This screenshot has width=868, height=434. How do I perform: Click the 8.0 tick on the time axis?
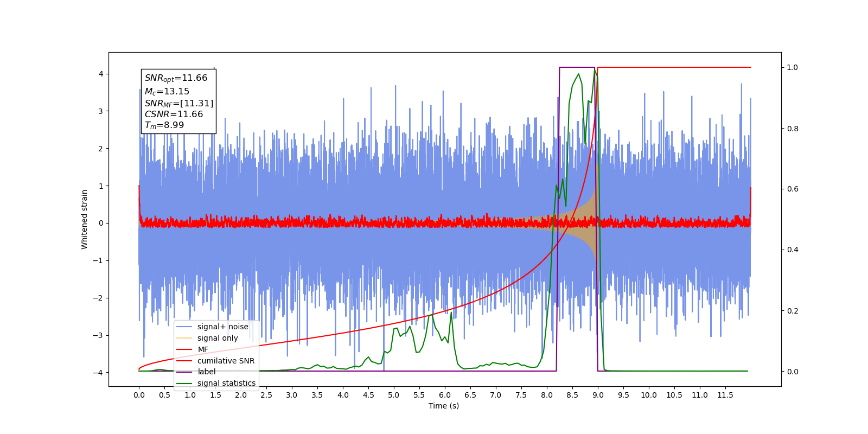(x=547, y=395)
